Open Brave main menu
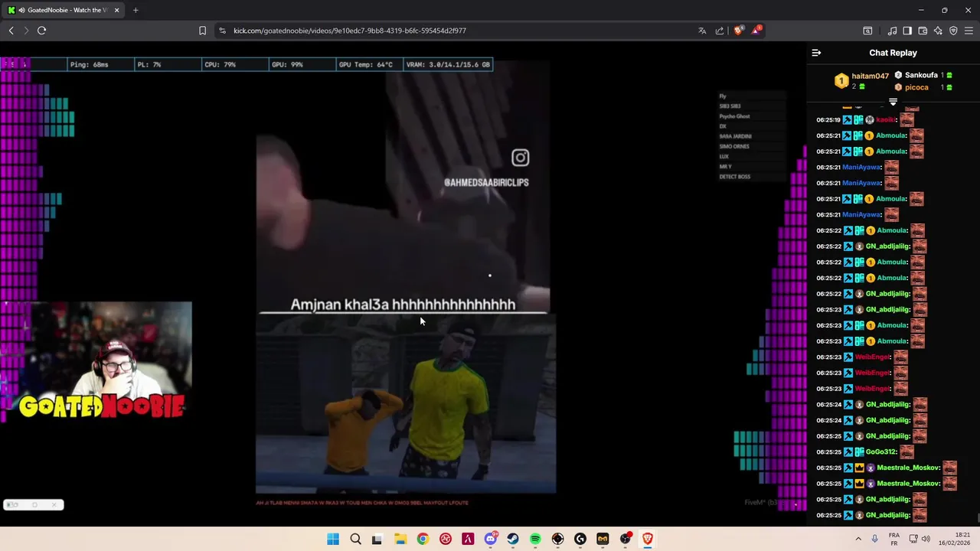 point(969,31)
